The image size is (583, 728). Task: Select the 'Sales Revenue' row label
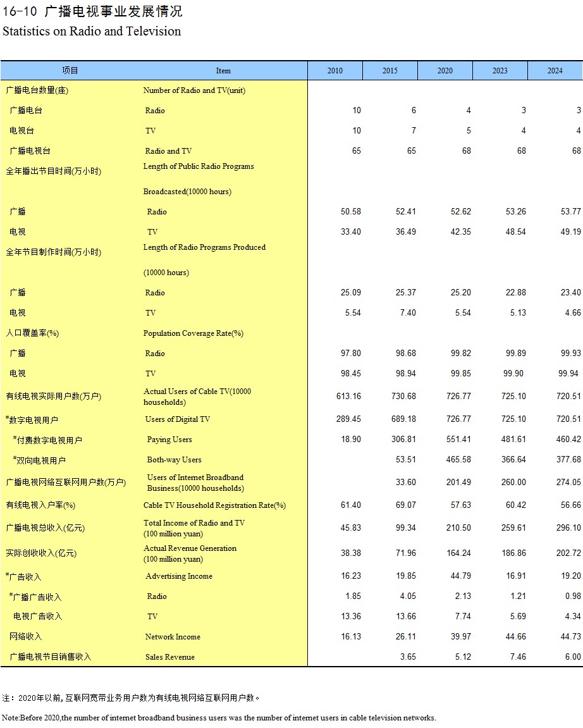pos(170,657)
